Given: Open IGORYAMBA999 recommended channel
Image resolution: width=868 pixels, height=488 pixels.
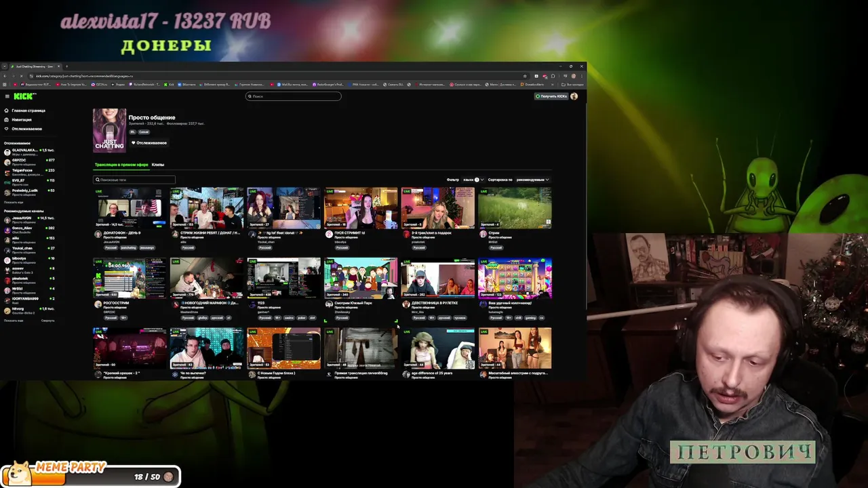Looking at the screenshot, I should (29, 300).
